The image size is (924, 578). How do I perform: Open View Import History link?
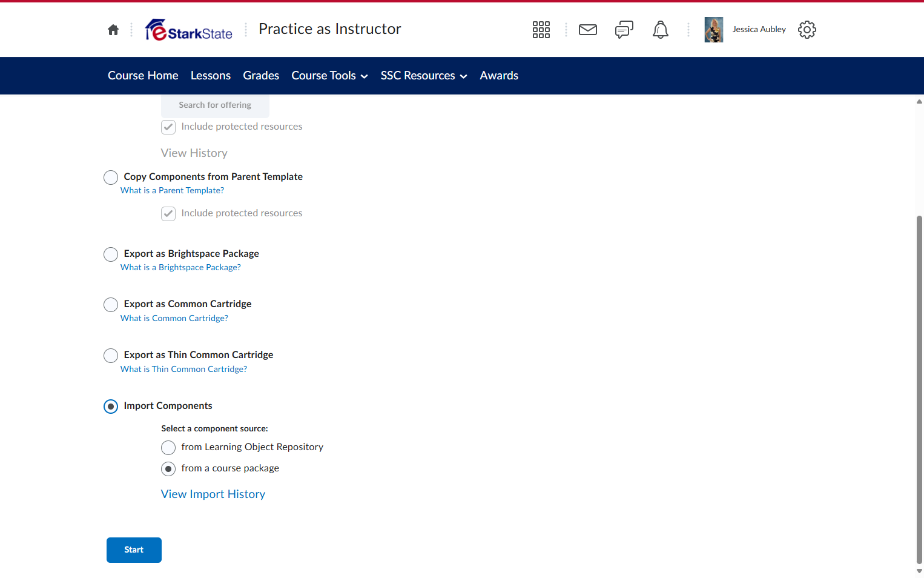click(213, 494)
